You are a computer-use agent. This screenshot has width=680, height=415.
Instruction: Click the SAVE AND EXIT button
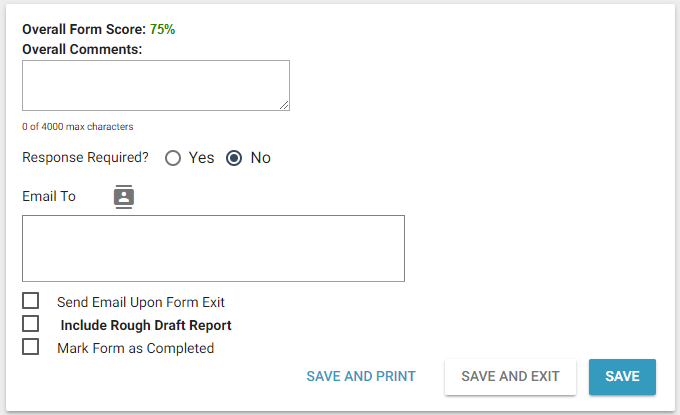(x=510, y=377)
